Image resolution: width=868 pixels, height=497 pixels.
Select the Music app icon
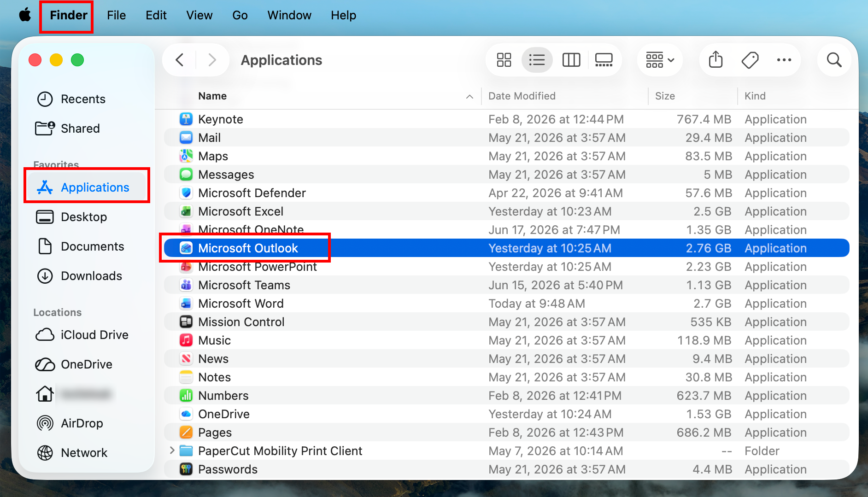pyautogui.click(x=186, y=340)
